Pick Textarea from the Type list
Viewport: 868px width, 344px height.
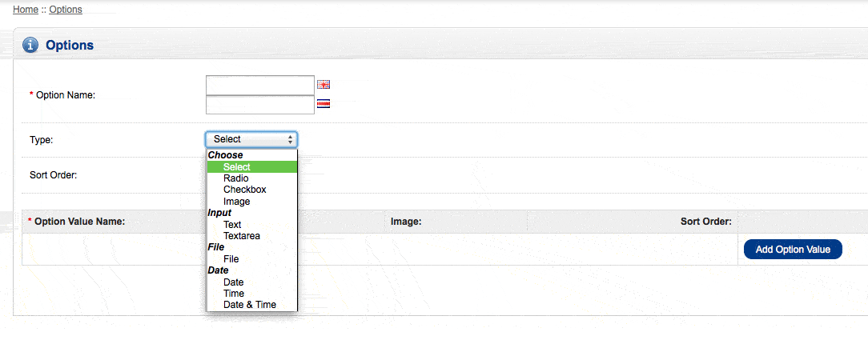[241, 236]
